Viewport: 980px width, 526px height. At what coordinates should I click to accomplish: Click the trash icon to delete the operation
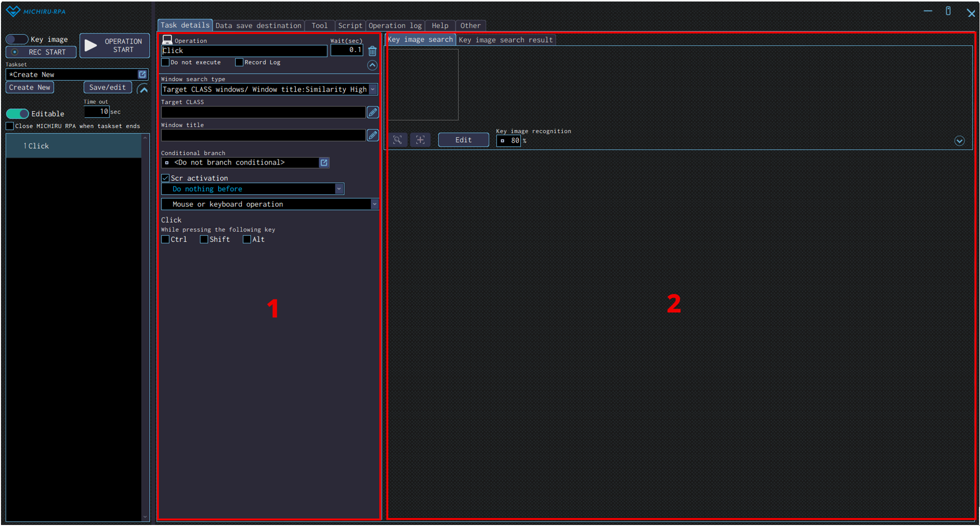click(x=372, y=51)
